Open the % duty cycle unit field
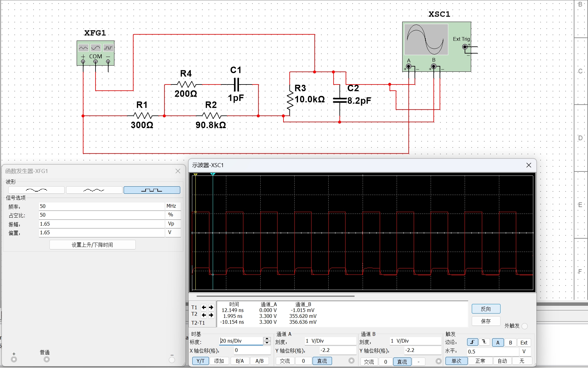Image resolution: width=588 pixels, height=368 pixels. point(173,215)
